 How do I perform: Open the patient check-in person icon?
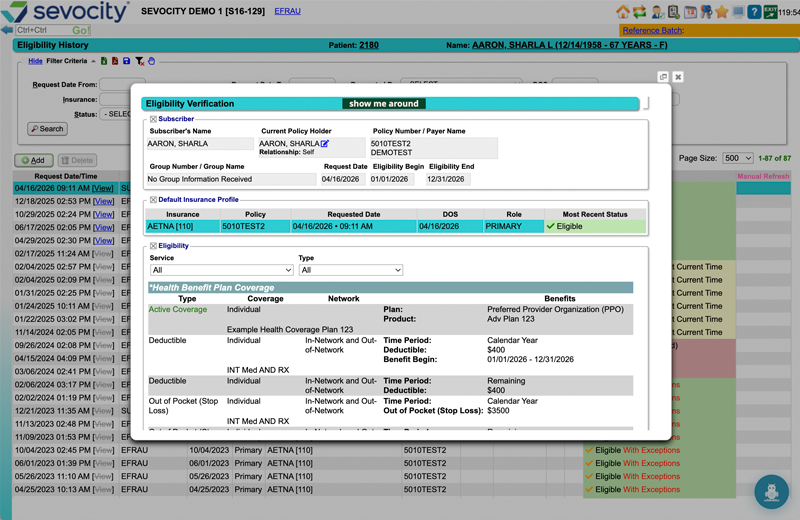[x=657, y=11]
